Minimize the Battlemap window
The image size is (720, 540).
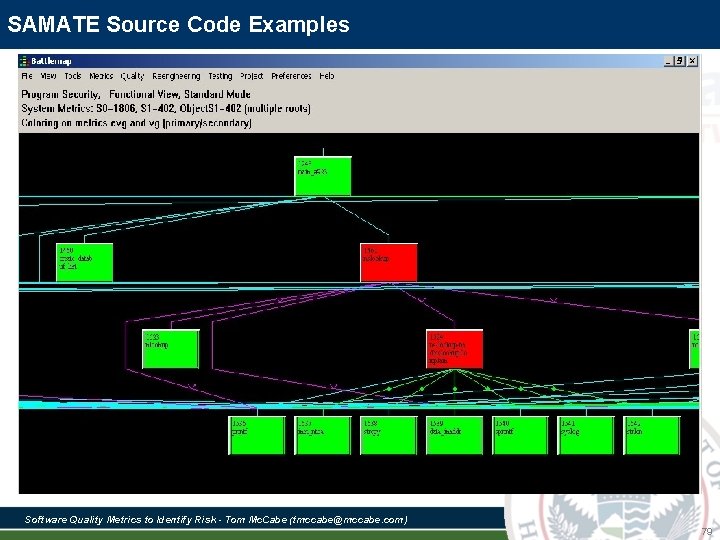(669, 61)
